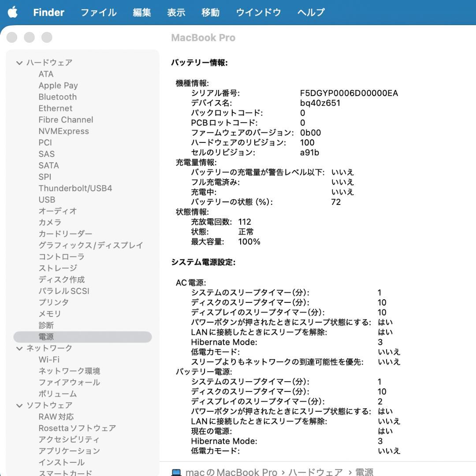Click the device name bq40z651

[x=320, y=103]
